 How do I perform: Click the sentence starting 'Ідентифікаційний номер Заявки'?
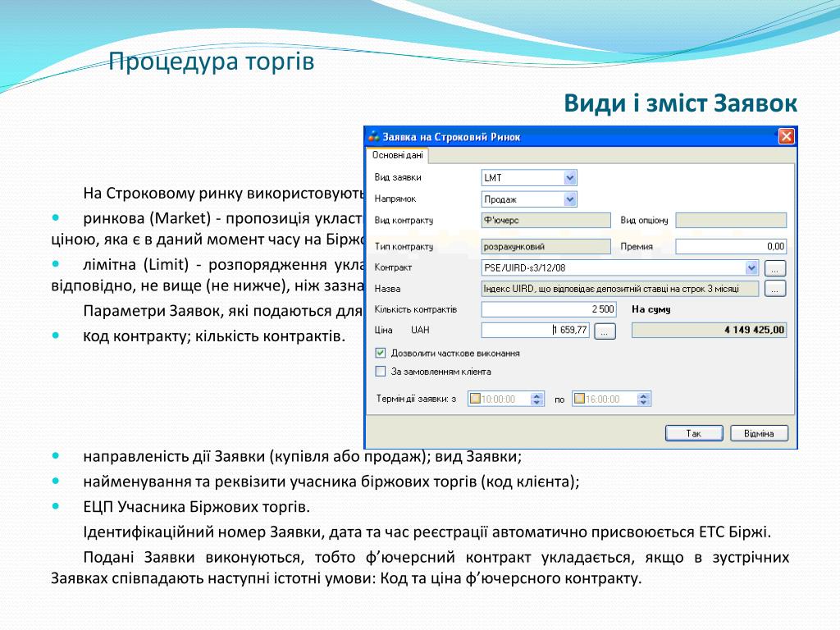pyautogui.click(x=427, y=532)
